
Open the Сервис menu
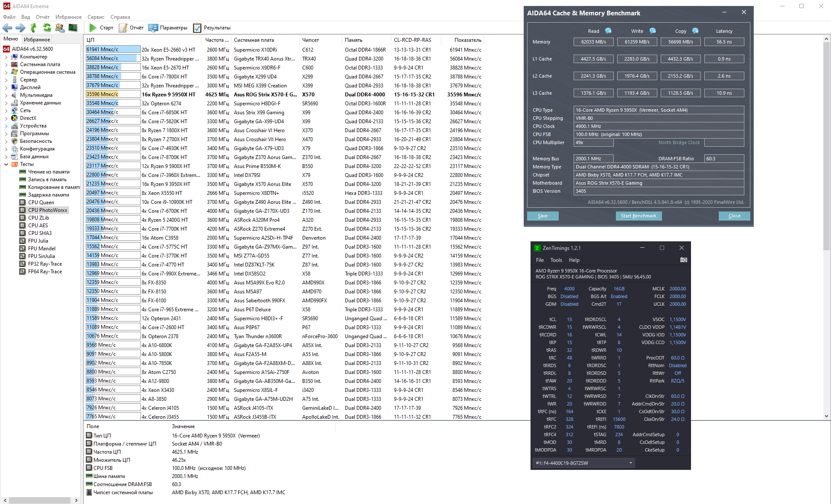pos(96,17)
